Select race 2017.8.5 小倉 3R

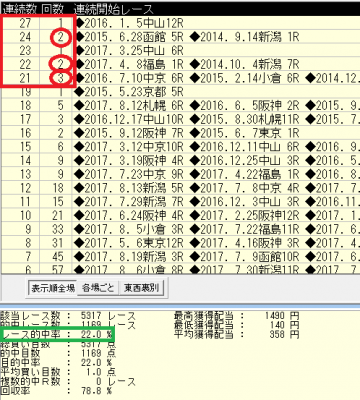(x=130, y=229)
